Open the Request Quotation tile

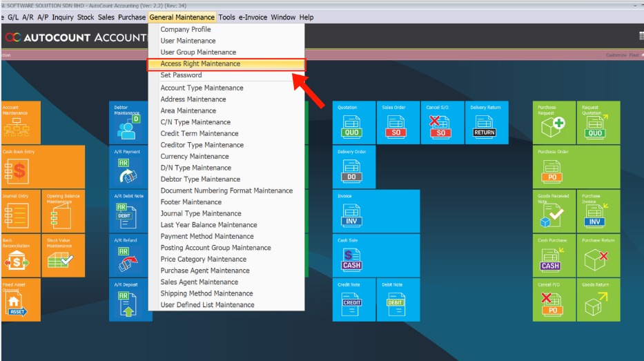(598, 122)
